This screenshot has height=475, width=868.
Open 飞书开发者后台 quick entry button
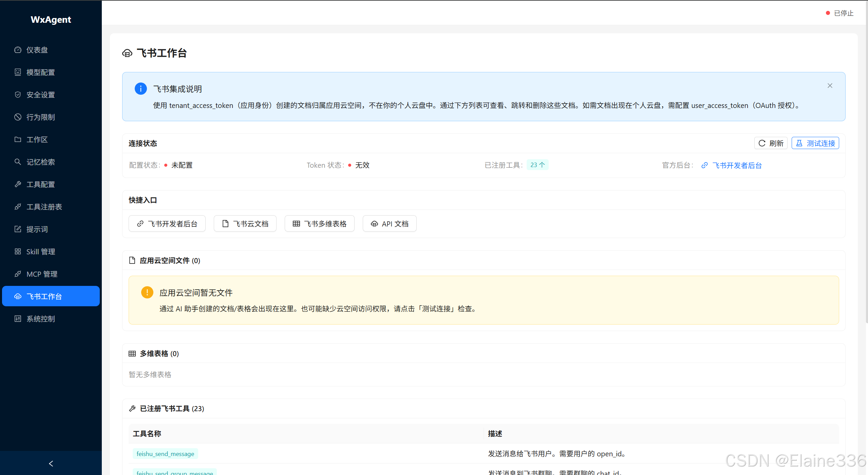click(x=167, y=224)
